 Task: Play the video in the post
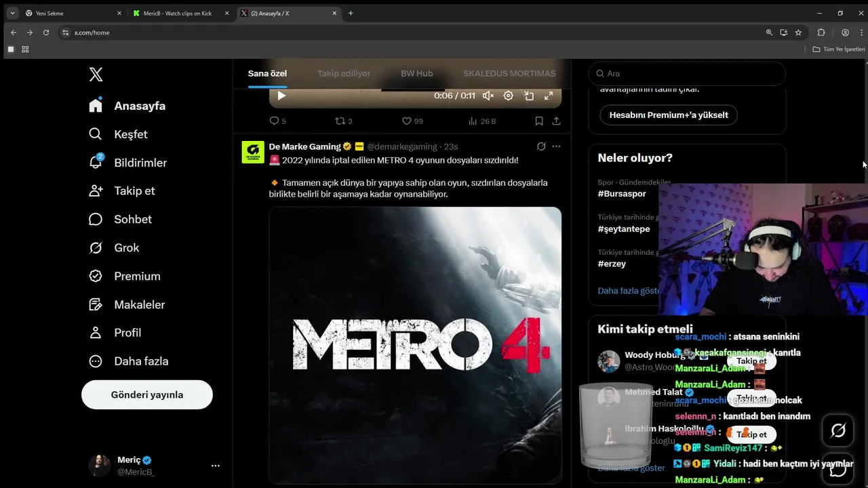[281, 96]
